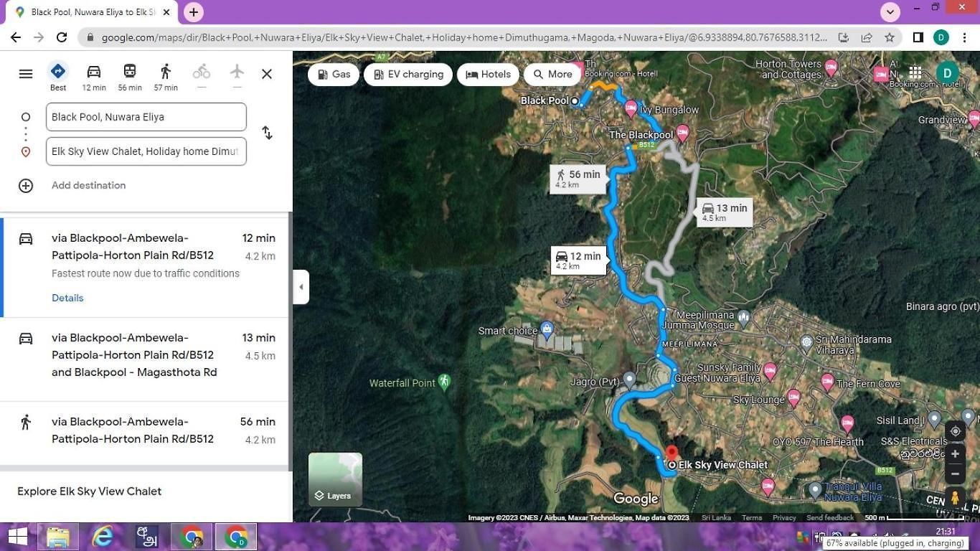Click the Sri Mahindarama Viharaya marker

(x=806, y=342)
